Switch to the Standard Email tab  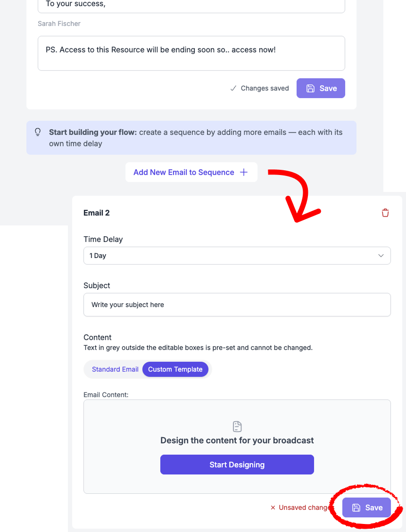pos(115,369)
